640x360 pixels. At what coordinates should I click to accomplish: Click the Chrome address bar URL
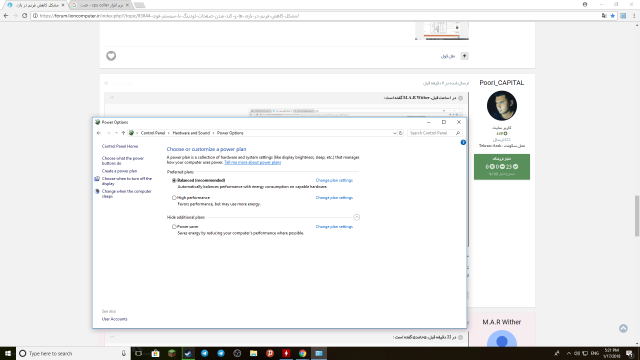click(169, 16)
